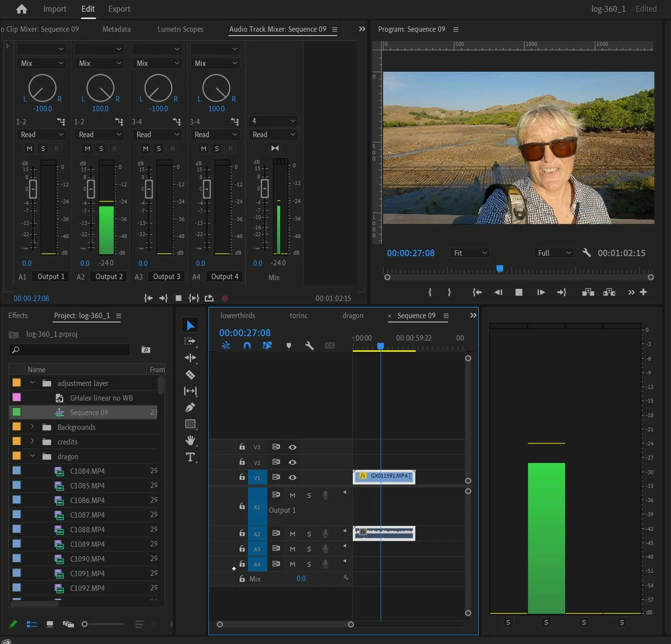Switch to the Export tab

pos(119,9)
